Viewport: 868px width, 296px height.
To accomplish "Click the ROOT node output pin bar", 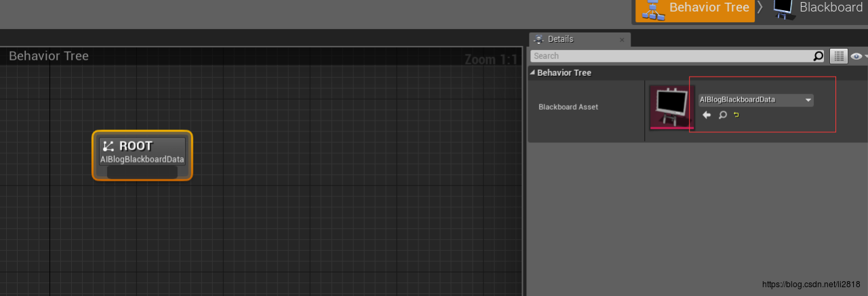I will [142, 173].
